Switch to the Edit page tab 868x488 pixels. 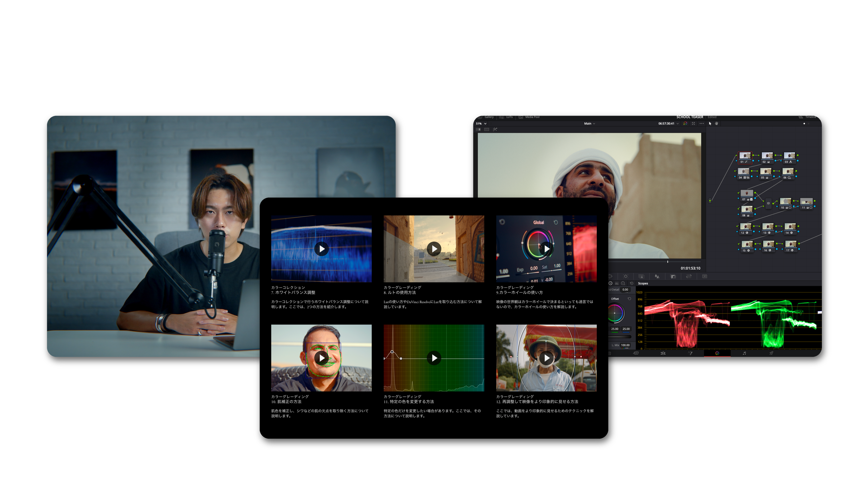click(663, 353)
